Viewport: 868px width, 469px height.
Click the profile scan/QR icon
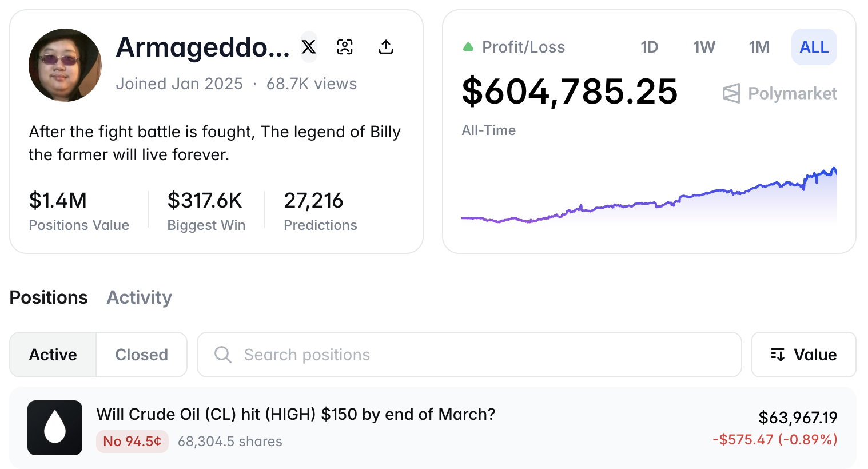(x=345, y=47)
